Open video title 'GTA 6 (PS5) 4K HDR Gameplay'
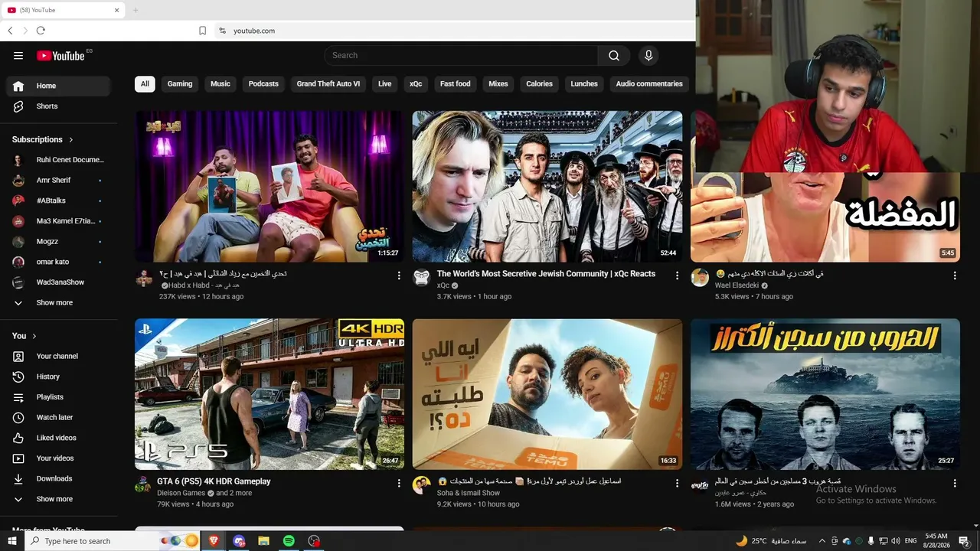This screenshot has height=551, width=980. click(x=214, y=481)
